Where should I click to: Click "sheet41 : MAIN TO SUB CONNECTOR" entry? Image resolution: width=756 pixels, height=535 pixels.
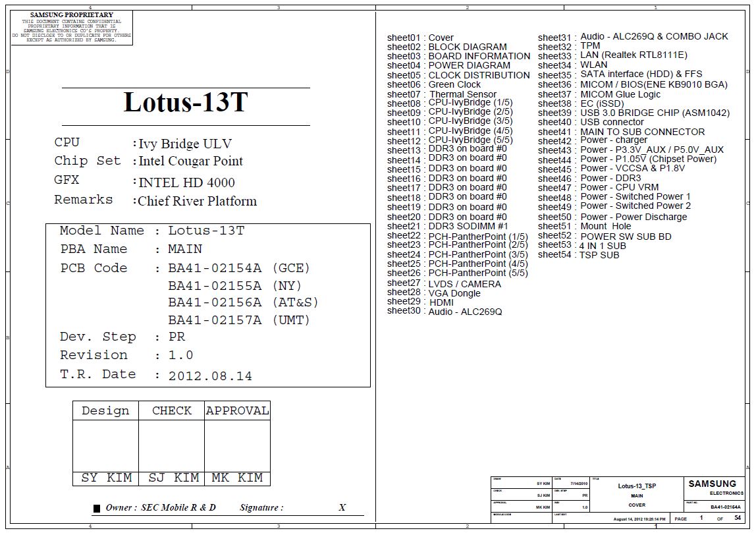pyautogui.click(x=622, y=132)
